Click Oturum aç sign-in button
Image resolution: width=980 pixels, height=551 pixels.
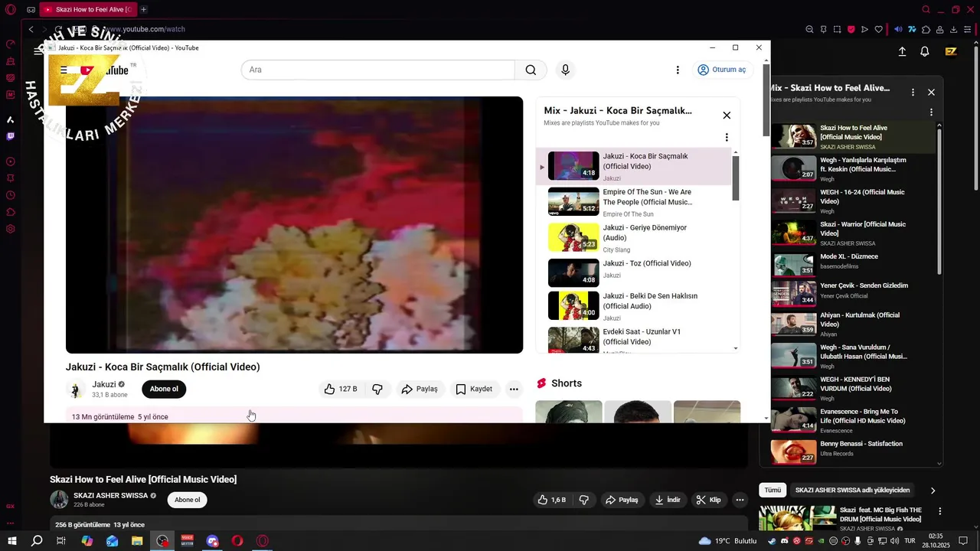(721, 70)
